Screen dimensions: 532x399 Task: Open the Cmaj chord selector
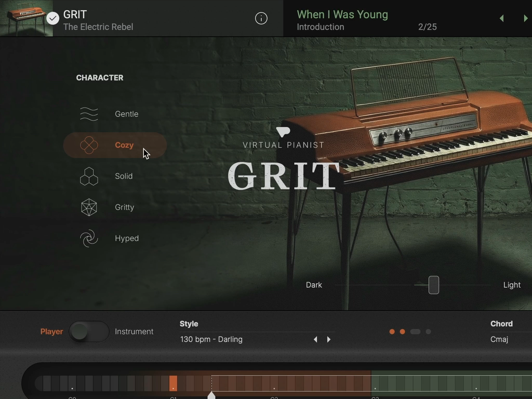point(499,339)
